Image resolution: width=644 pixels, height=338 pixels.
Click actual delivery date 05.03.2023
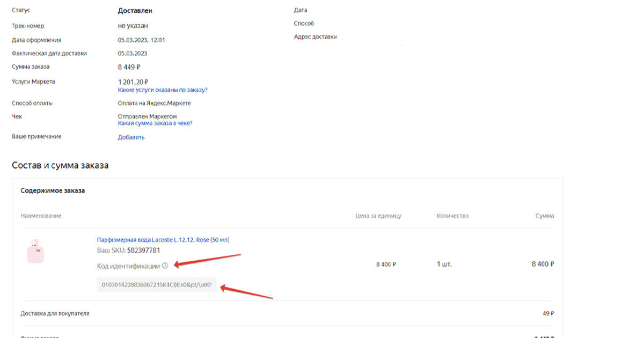point(133,54)
